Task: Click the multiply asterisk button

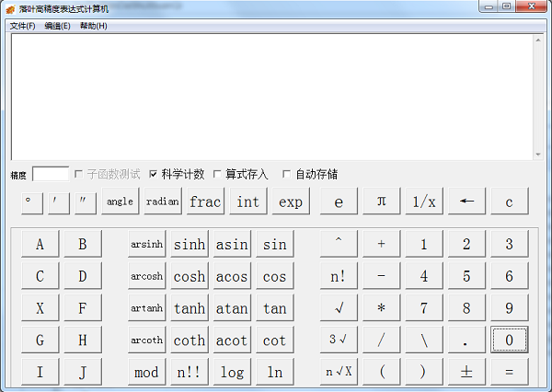Action: [381, 308]
